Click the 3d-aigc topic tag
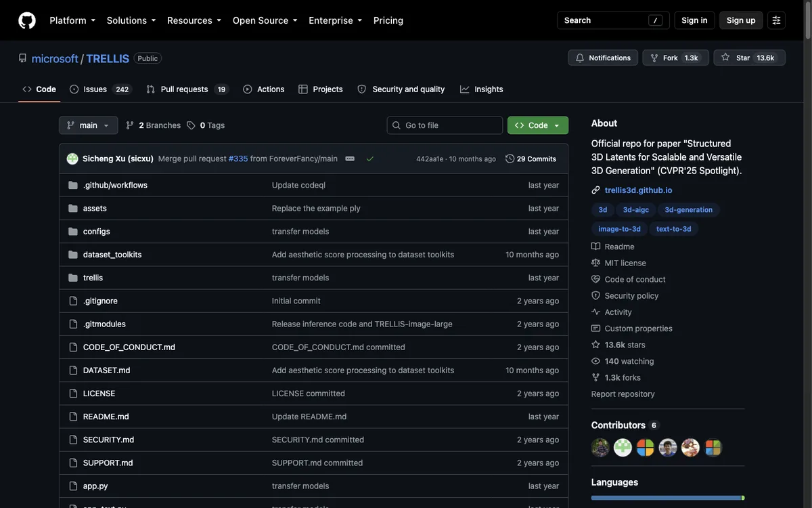 pyautogui.click(x=636, y=210)
